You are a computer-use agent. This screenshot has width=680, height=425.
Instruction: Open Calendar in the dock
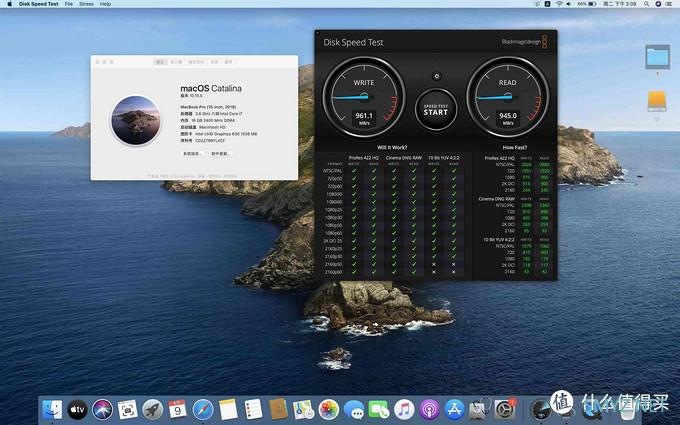(x=178, y=409)
